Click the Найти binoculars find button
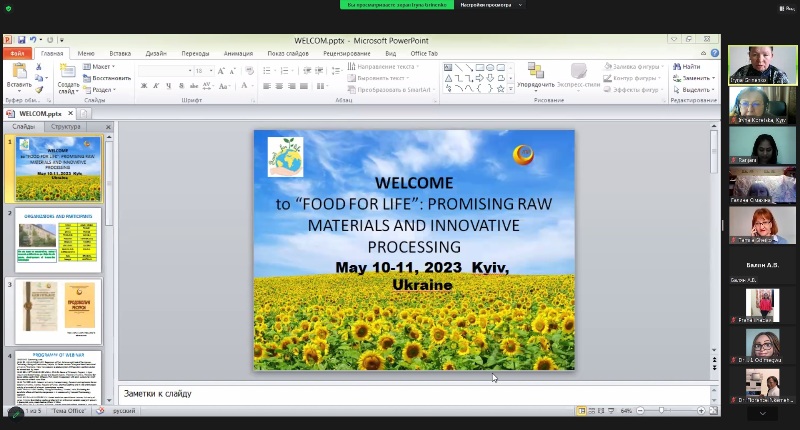This screenshot has height=430, width=800. [687, 67]
